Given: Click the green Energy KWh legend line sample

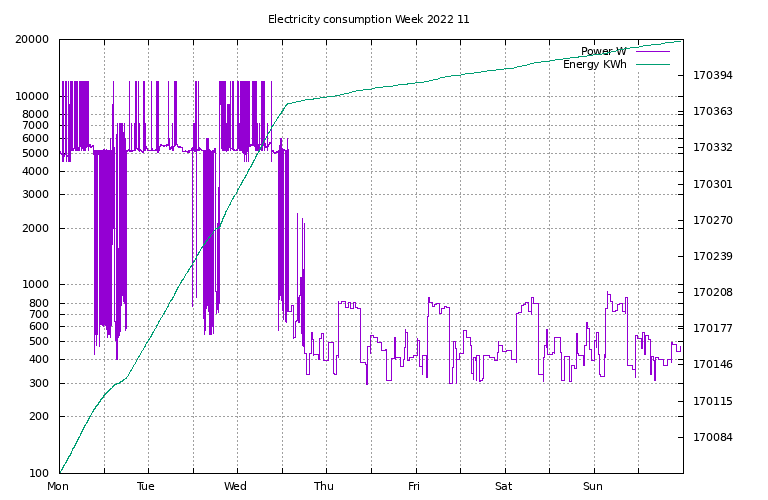Looking at the screenshot, I should click(653, 64).
